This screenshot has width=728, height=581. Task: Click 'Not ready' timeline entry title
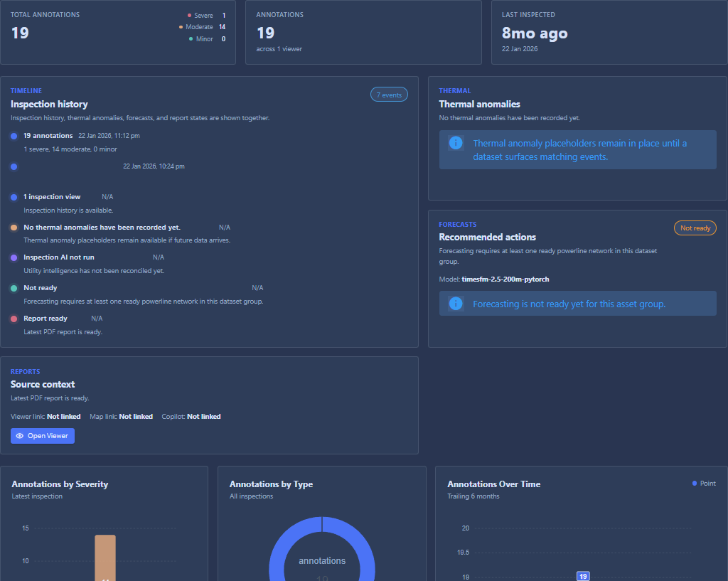[x=41, y=288]
